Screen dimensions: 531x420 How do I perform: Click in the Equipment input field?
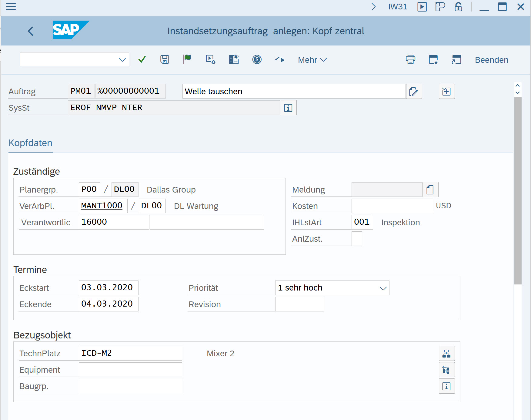130,370
